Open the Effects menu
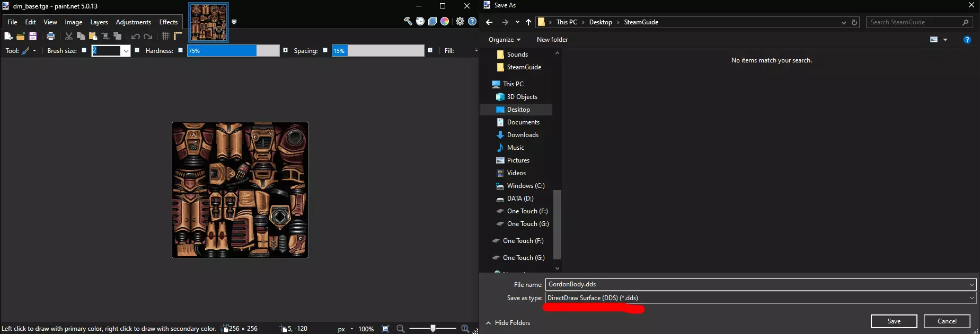Viewport: 980px width, 334px height. point(169,22)
